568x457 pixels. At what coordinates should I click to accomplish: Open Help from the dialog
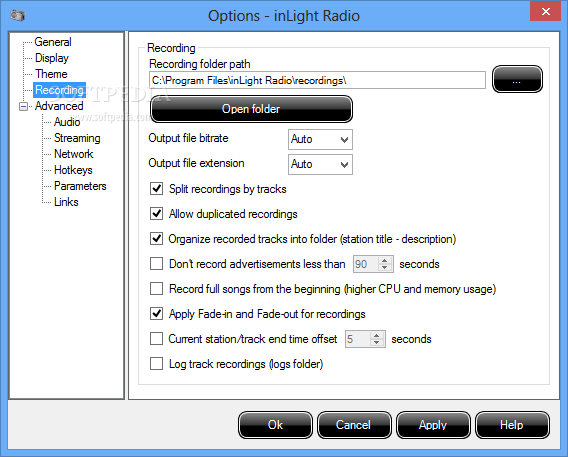click(512, 425)
